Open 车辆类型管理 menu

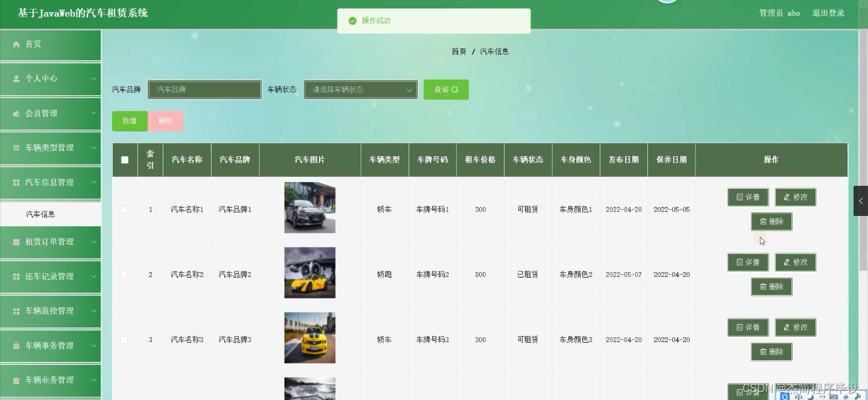(x=50, y=148)
